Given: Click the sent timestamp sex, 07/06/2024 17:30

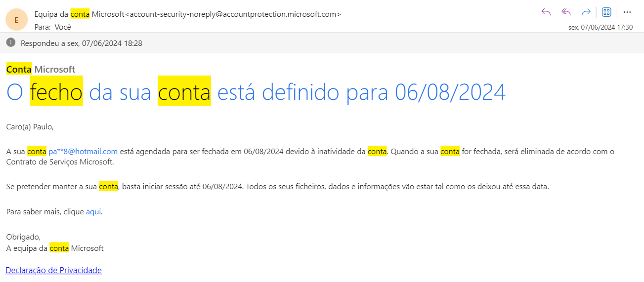Looking at the screenshot, I should tap(601, 28).
